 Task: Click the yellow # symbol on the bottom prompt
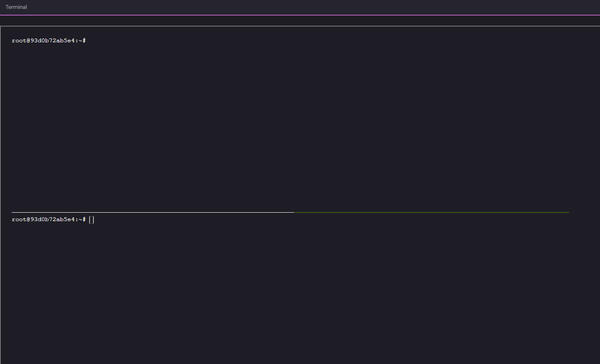[84, 219]
